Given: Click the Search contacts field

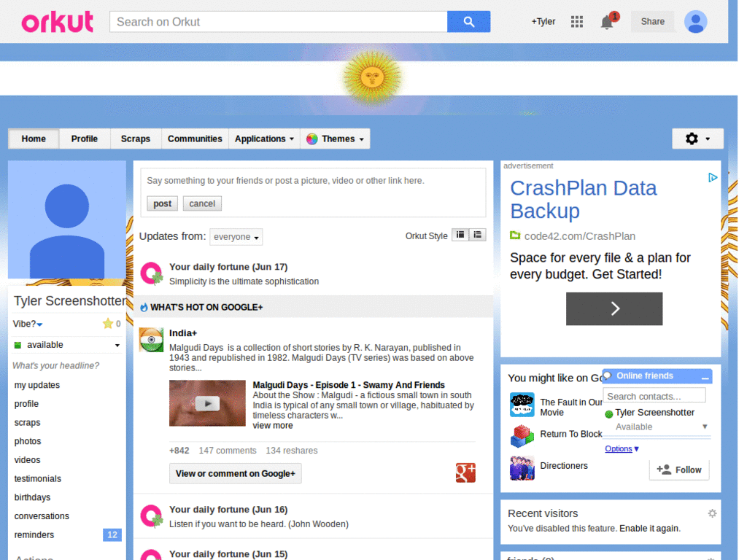Looking at the screenshot, I should tap(654, 396).
